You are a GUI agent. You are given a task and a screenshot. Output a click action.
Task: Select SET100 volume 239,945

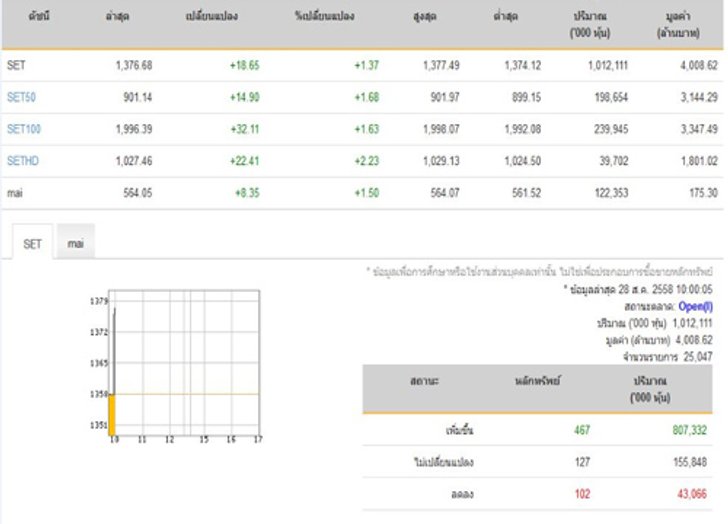[611, 129]
